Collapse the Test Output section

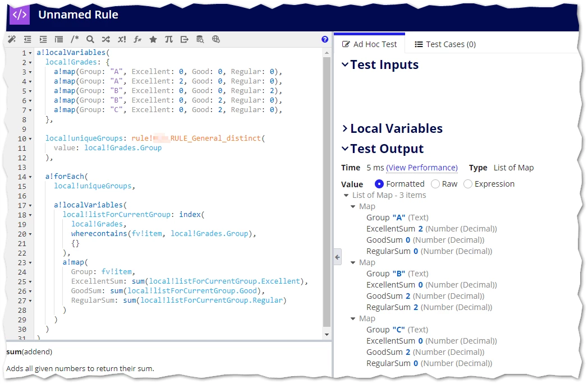[x=345, y=149]
